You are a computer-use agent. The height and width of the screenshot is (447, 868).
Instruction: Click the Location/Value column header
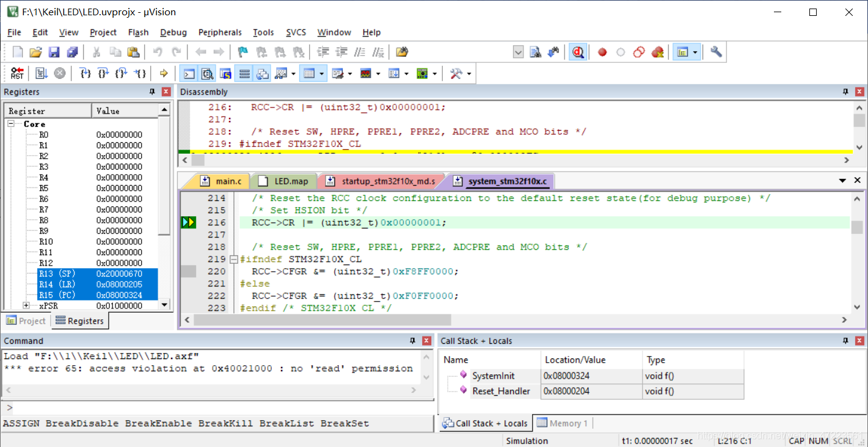coord(592,360)
